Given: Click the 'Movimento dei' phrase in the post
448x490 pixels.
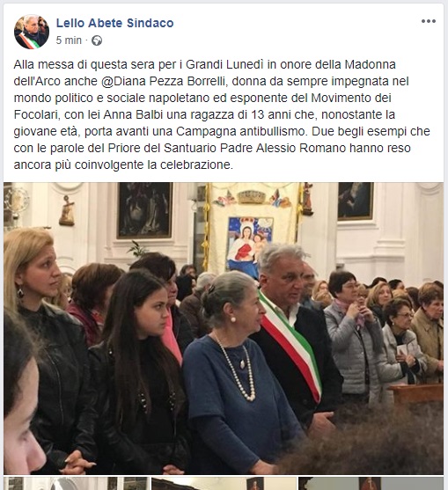Looking at the screenshot, I should point(351,98).
